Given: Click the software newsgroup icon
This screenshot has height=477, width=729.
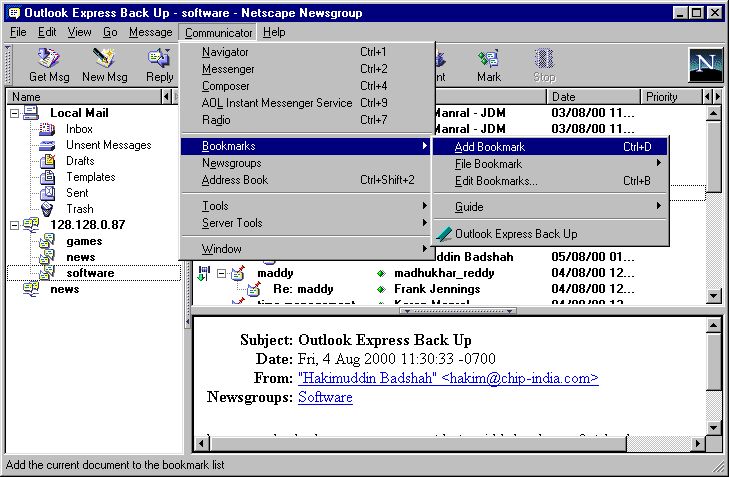Looking at the screenshot, I should [47, 273].
